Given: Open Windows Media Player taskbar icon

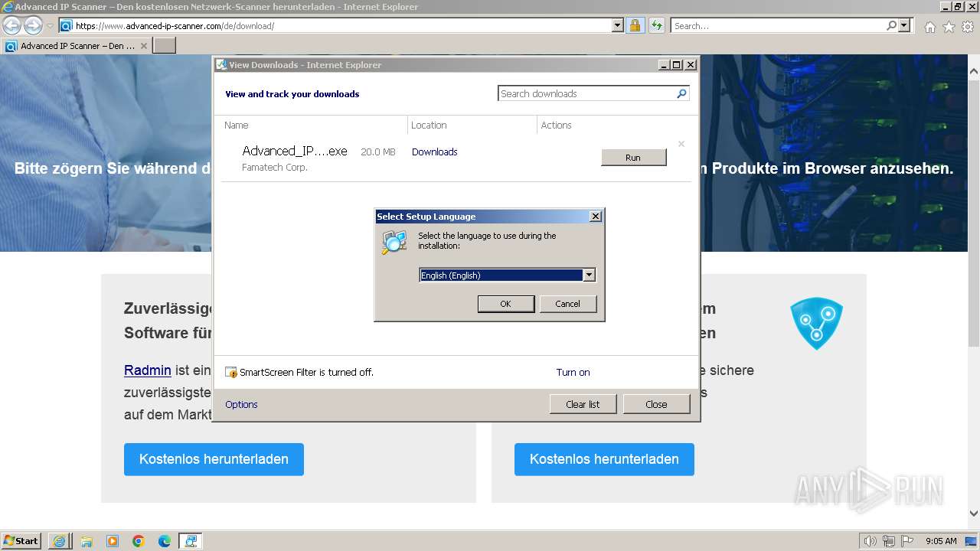Looking at the screenshot, I should coord(113,540).
